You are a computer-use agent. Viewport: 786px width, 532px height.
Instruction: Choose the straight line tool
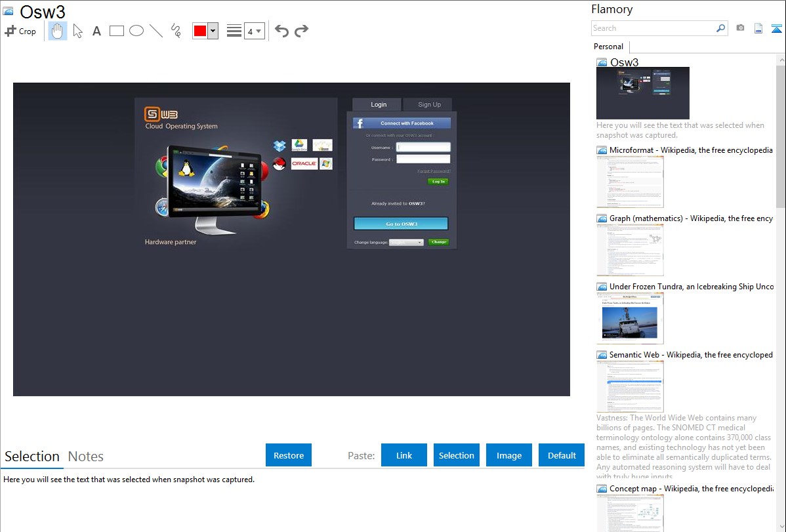point(156,31)
